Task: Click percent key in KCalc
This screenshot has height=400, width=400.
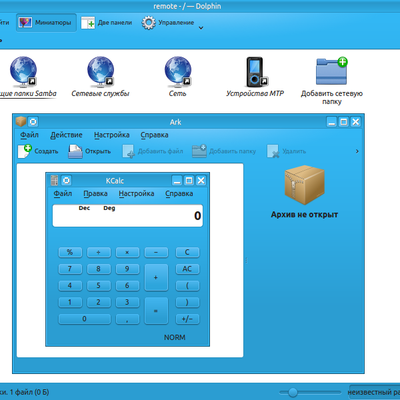Action: 70,252
